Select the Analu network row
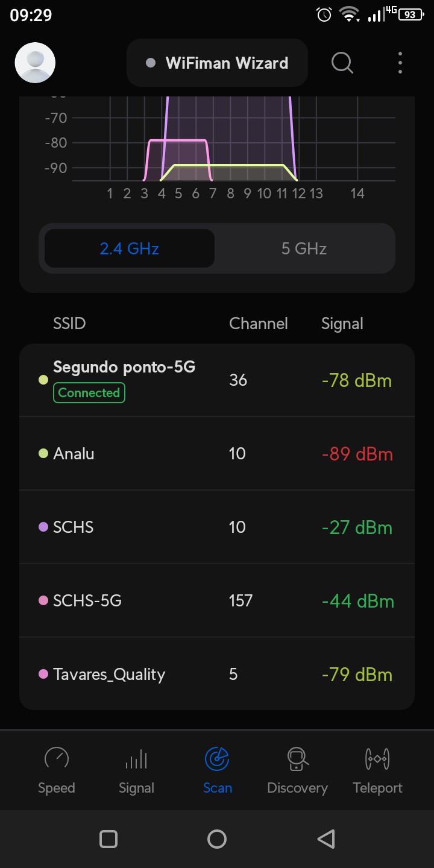 tap(217, 454)
